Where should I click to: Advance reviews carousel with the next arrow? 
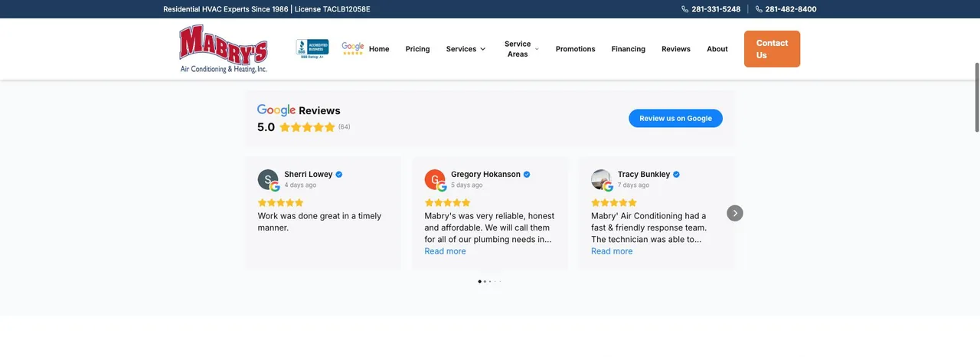point(735,213)
